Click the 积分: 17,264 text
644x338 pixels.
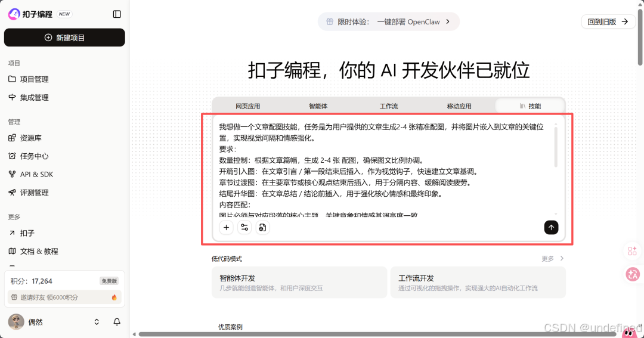[x=32, y=281]
